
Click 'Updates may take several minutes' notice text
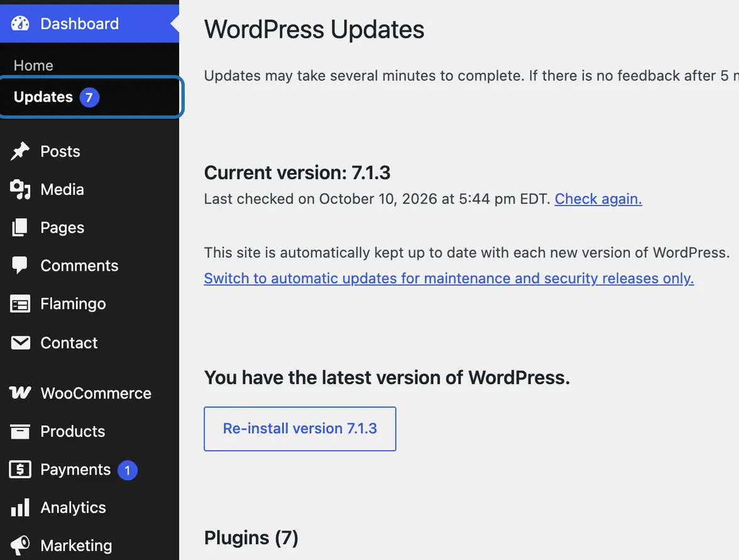click(x=471, y=76)
